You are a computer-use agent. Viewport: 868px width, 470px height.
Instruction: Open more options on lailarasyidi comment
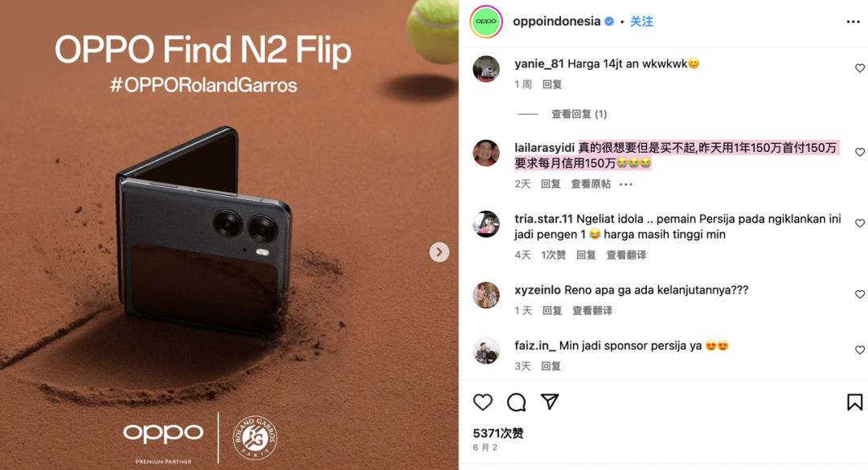click(625, 184)
